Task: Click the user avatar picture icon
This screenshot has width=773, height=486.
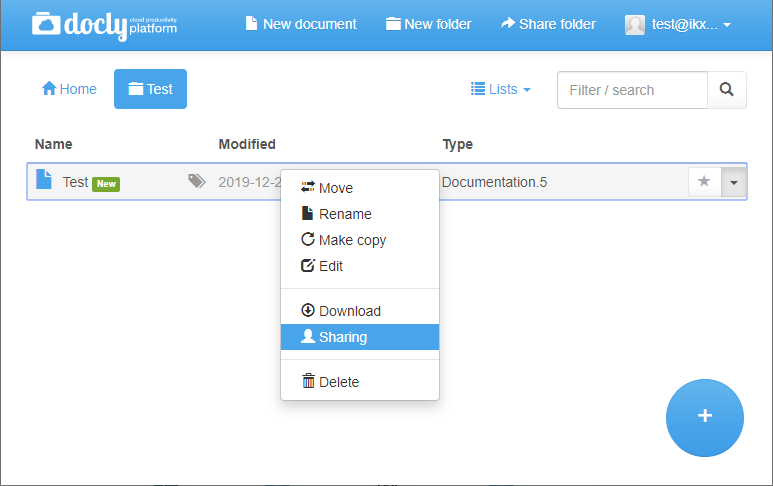Action: pos(634,25)
